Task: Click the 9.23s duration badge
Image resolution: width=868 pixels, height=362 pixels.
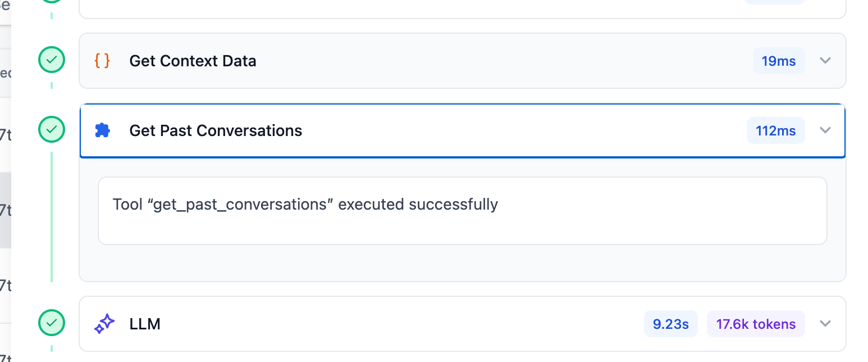Action: tap(670, 324)
